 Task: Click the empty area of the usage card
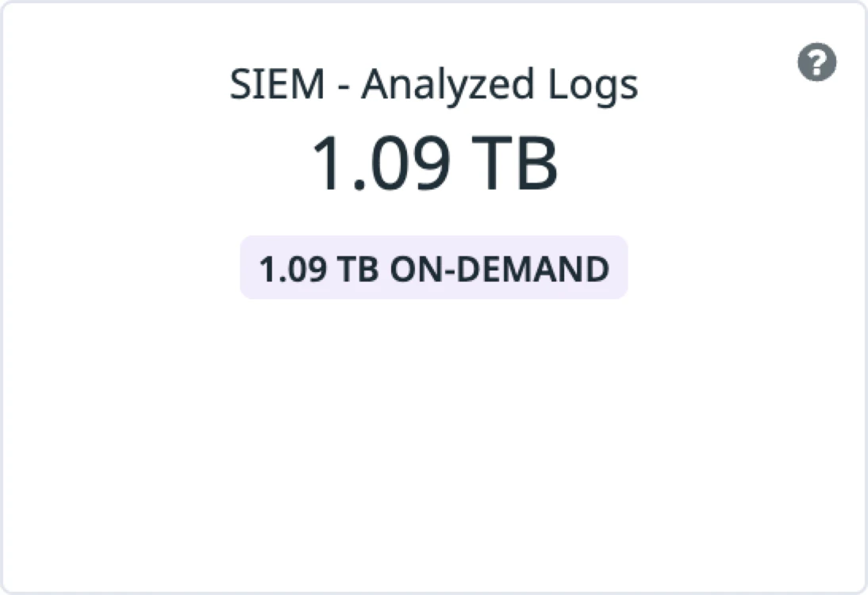pos(433,444)
